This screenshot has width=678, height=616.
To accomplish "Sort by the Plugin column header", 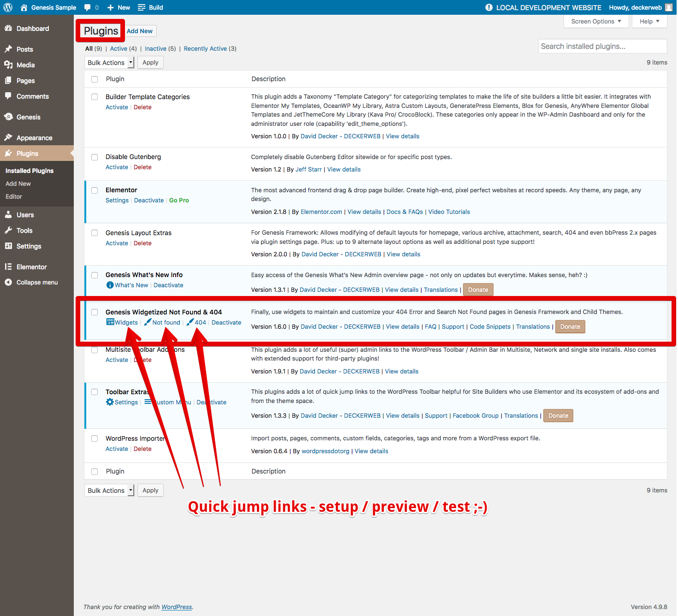I will (x=115, y=79).
